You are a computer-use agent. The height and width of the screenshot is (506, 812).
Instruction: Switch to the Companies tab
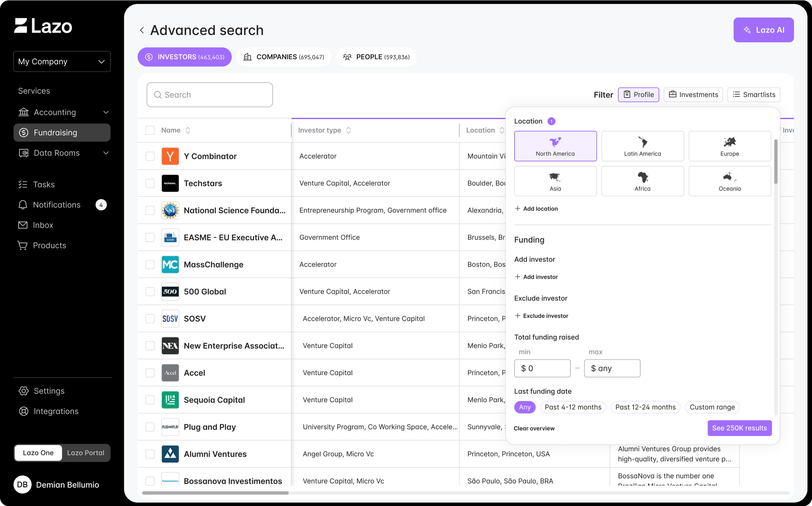pos(284,57)
